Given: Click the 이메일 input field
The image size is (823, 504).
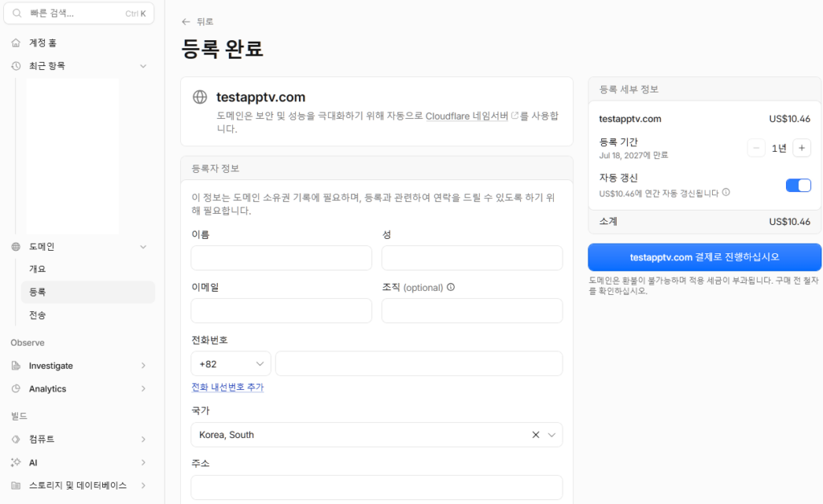Looking at the screenshot, I should click(x=281, y=311).
